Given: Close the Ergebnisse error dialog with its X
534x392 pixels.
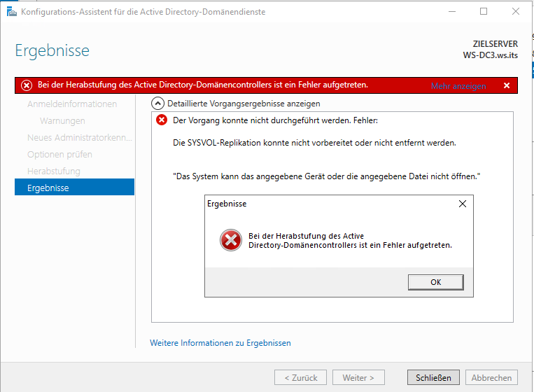Looking at the screenshot, I should (x=463, y=204).
